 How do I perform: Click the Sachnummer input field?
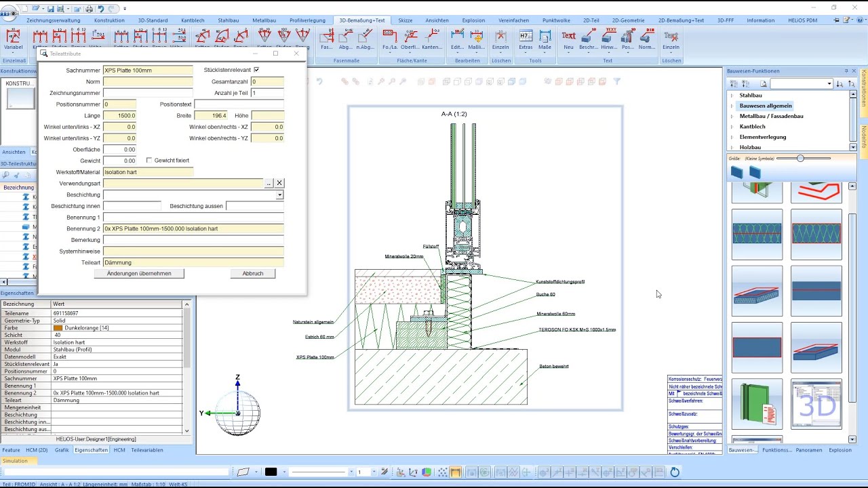[x=148, y=70]
